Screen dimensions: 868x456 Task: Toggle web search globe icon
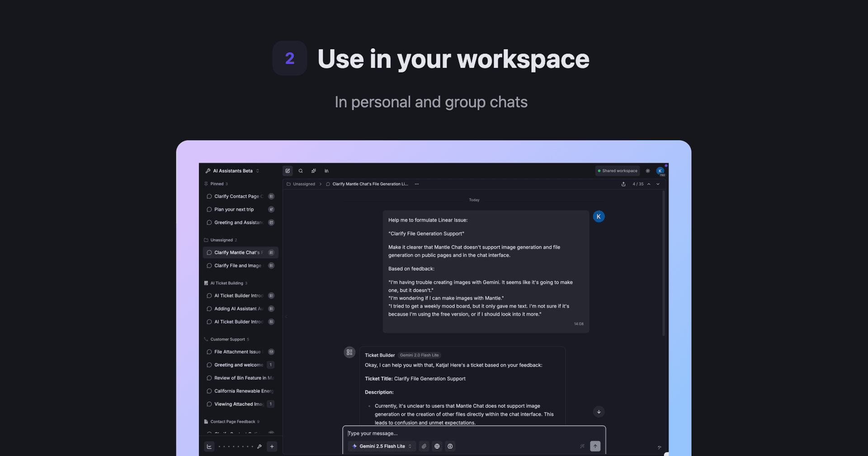[x=437, y=446]
